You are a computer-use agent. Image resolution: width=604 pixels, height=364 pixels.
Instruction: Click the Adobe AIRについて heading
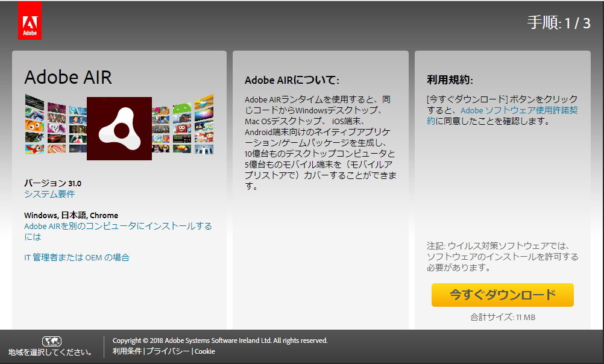292,80
